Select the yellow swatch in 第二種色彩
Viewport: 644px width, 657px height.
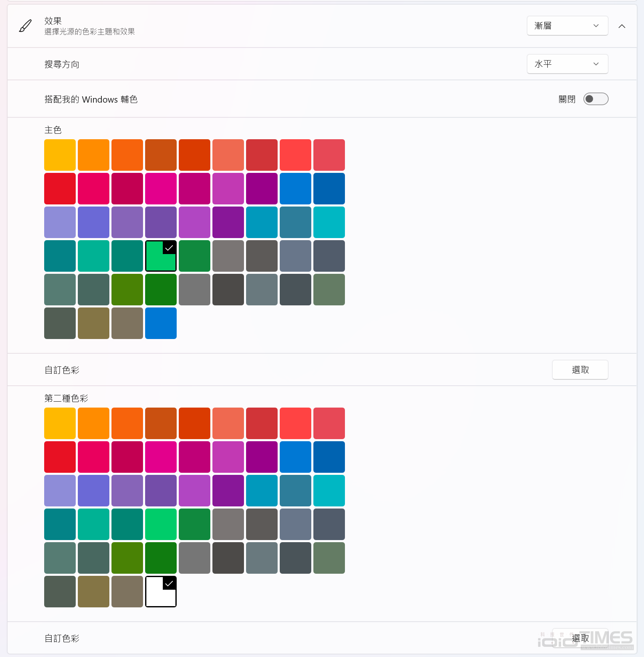click(60, 423)
